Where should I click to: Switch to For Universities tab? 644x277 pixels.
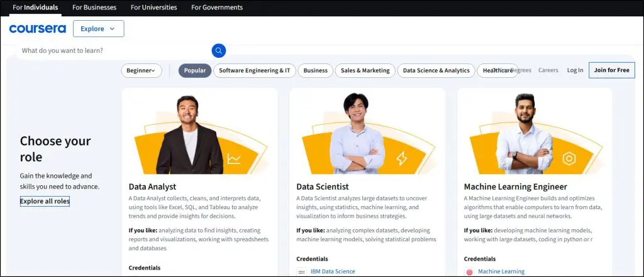click(x=154, y=8)
